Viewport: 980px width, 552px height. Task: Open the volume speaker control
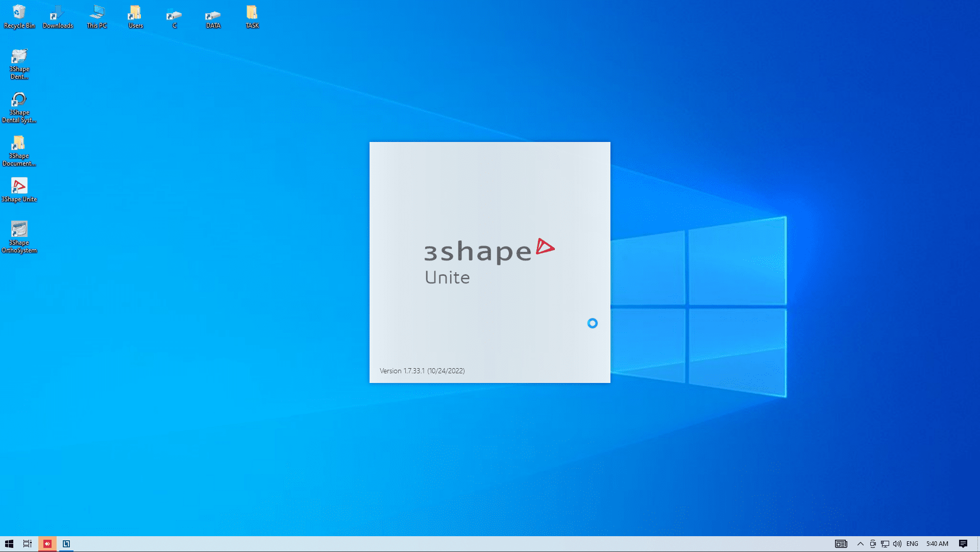(897, 544)
